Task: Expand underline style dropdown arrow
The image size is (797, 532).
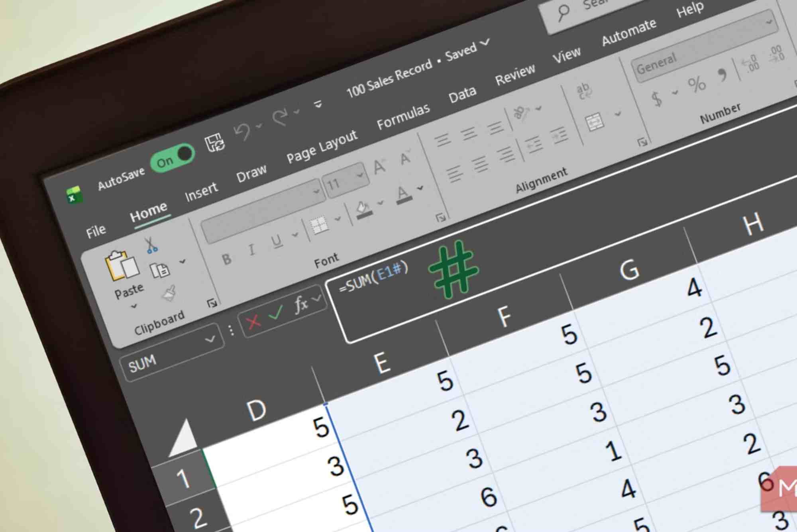Action: (x=295, y=235)
